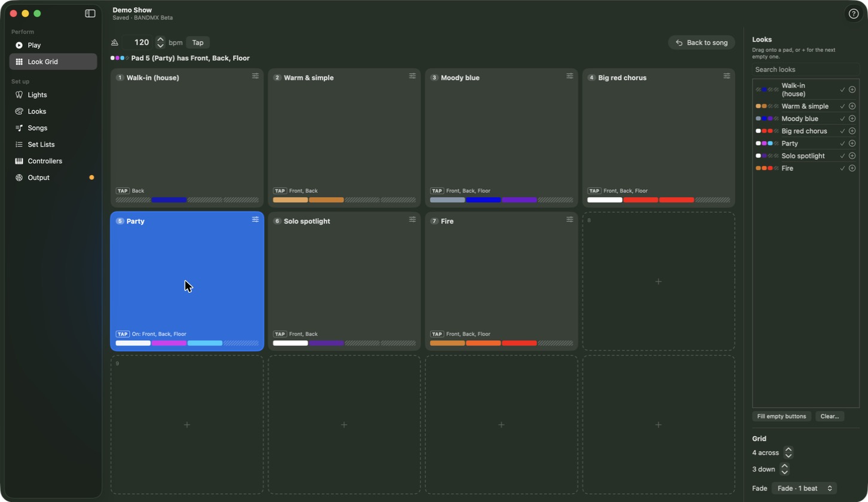Open settings sliders on Warm & simple pad
Viewport: 868px width, 502px height.
tap(412, 76)
